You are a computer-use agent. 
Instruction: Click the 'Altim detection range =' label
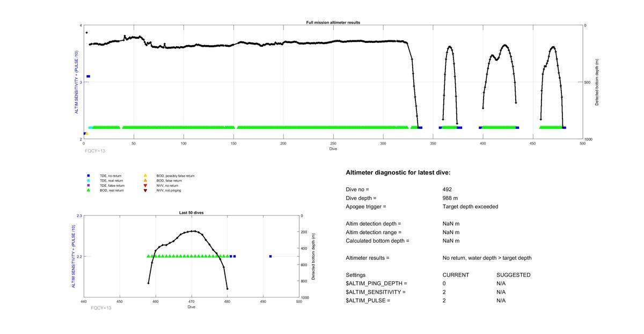point(374,233)
